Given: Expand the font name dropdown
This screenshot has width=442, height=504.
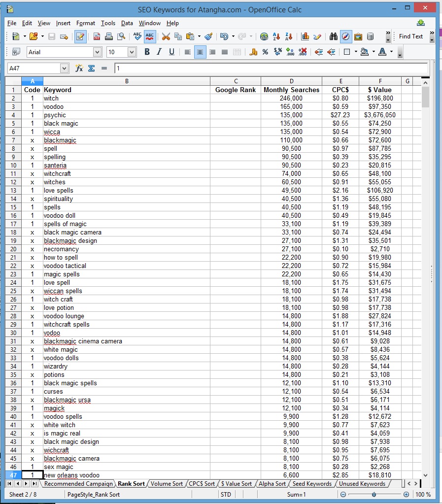Looking at the screenshot, I should click(97, 52).
